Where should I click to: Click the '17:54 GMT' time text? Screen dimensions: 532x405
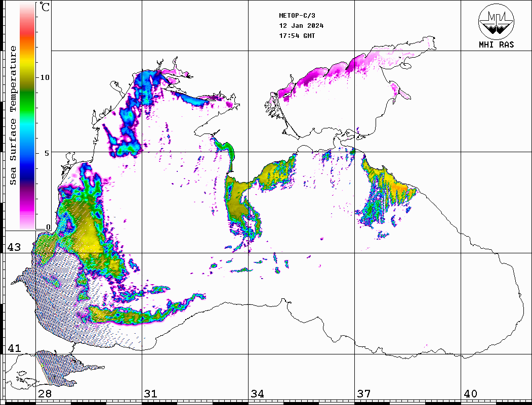pyautogui.click(x=297, y=35)
